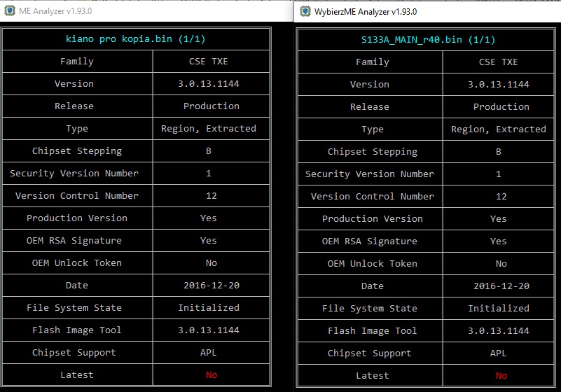Click Chipset Stepping value B in left window
Screen dimensions: 561x392
[209, 151]
